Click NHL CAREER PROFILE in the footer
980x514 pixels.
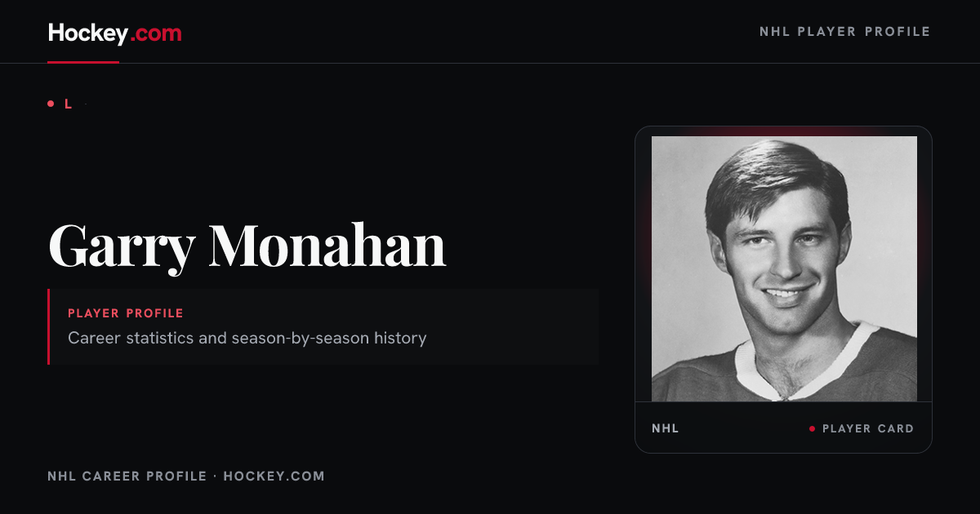click(x=127, y=476)
